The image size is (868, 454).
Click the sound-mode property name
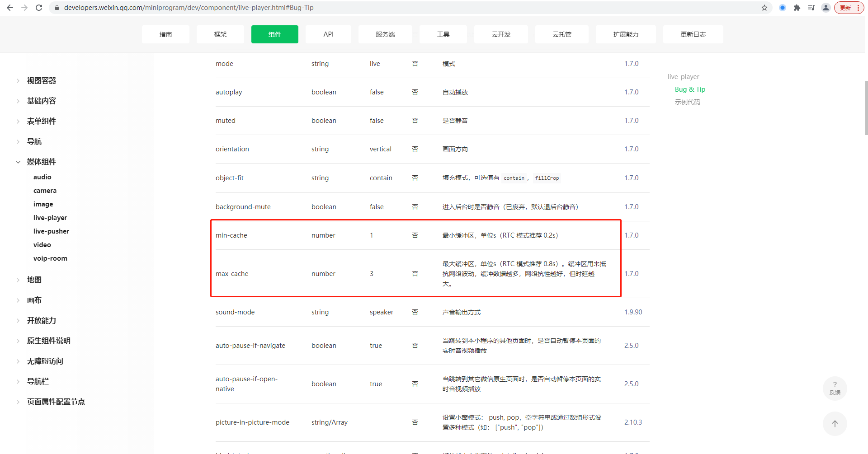click(x=235, y=312)
